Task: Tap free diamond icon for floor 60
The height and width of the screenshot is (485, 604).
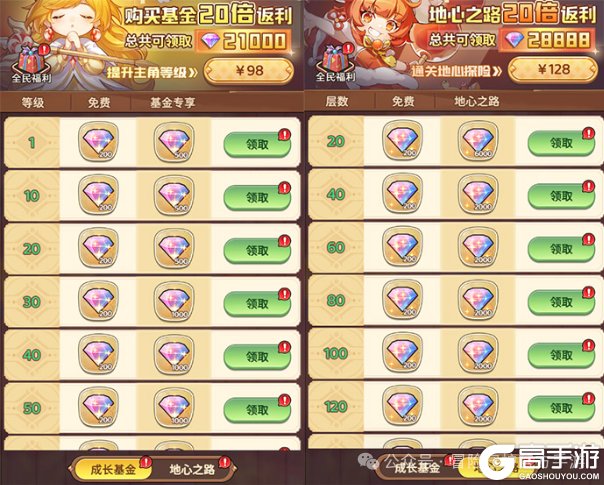Action: click(402, 247)
